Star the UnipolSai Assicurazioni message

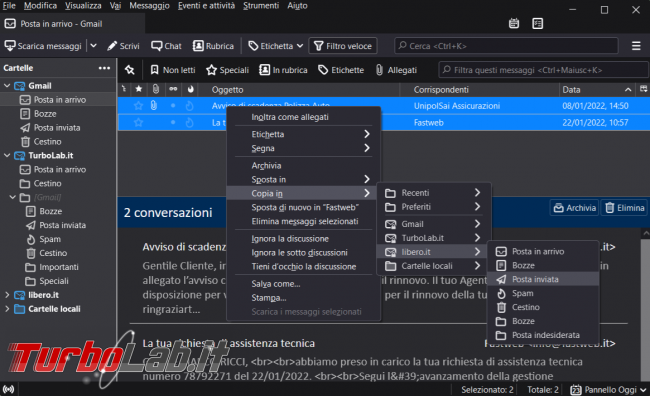[138, 106]
